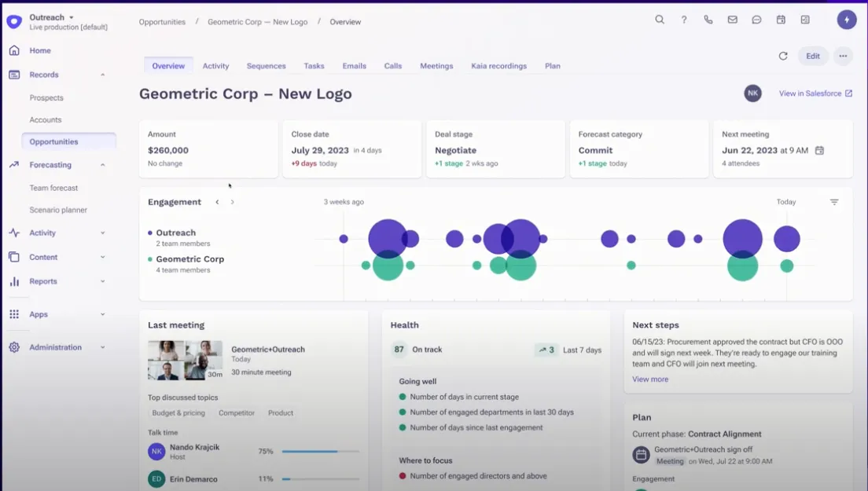Expand the Administration section chevron

point(102,347)
